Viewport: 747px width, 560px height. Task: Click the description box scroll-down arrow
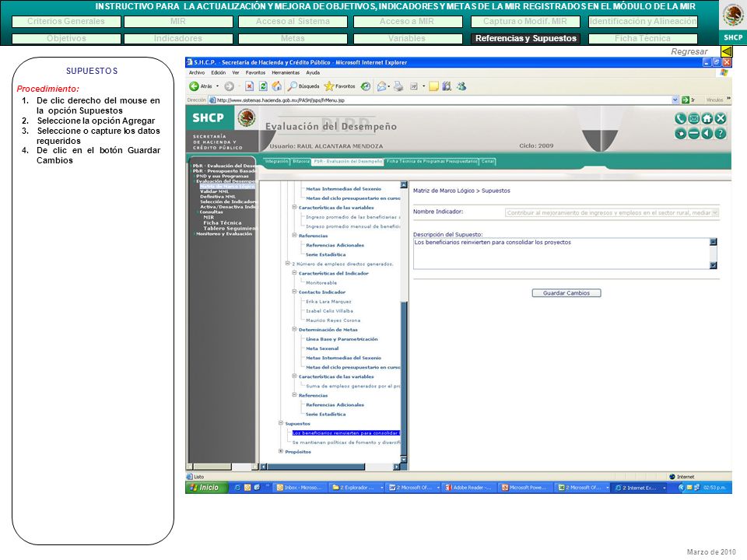click(714, 266)
